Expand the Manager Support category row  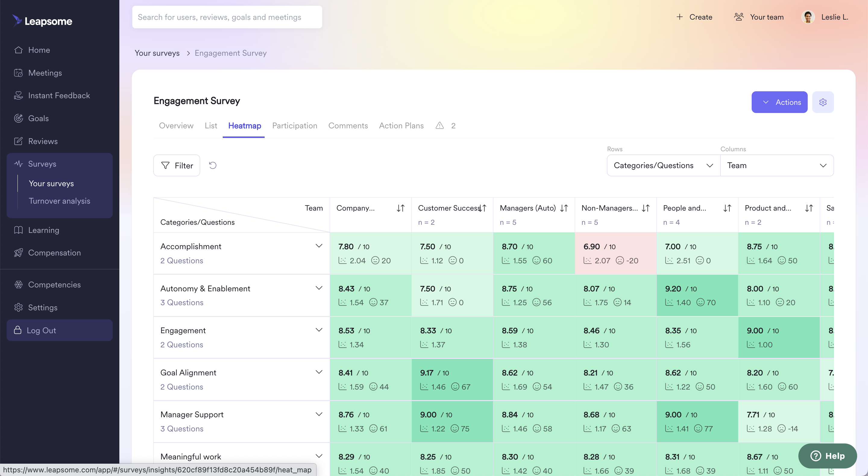coord(319,414)
